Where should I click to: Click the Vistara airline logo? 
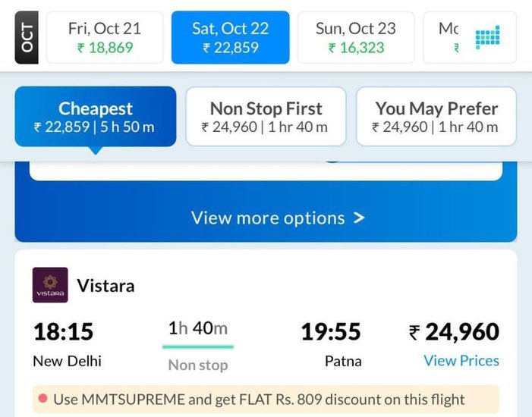pyautogui.click(x=50, y=285)
